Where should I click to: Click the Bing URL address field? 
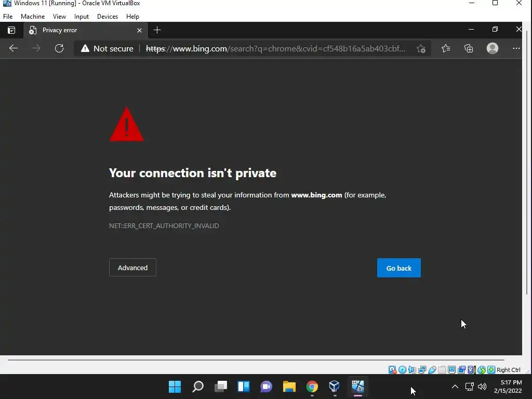click(275, 48)
